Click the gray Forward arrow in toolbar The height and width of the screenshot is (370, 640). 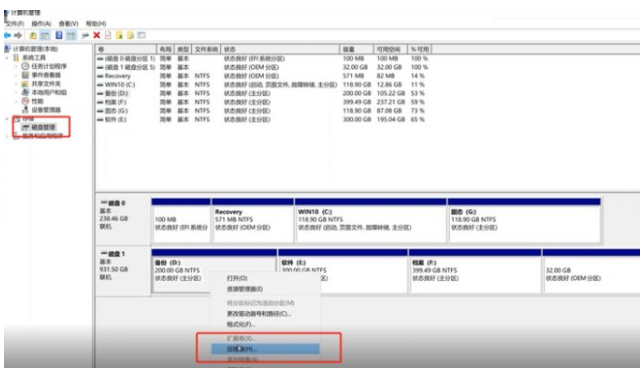(18, 35)
